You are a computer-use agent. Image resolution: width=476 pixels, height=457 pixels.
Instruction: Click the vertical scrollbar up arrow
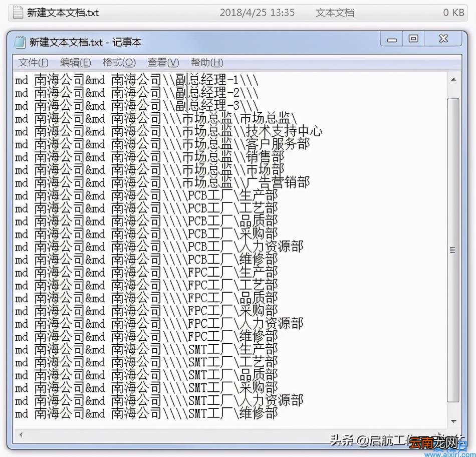click(x=453, y=80)
